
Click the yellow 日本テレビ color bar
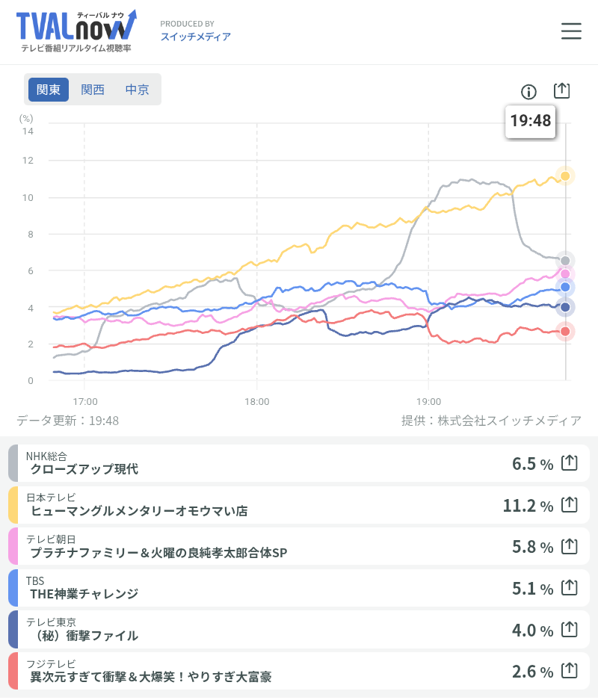[13, 505]
